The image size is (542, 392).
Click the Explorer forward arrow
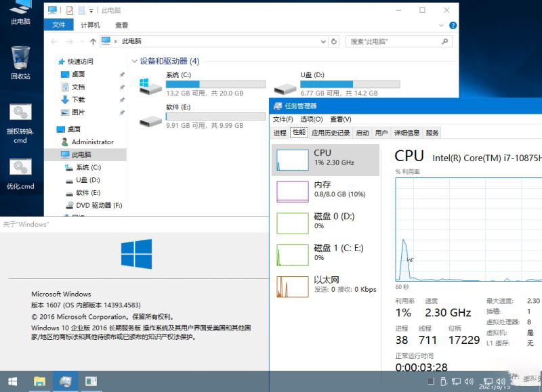pos(70,41)
